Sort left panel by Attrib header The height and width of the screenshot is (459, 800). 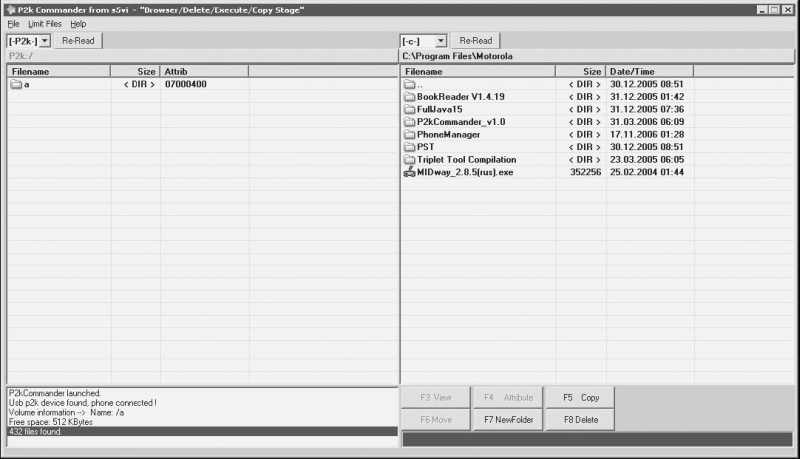pos(205,71)
